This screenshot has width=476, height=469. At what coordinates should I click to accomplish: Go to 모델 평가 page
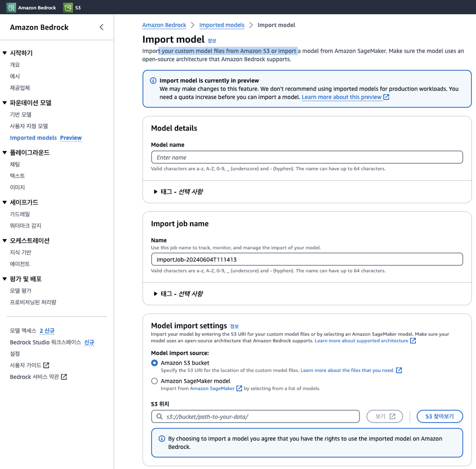coord(21,291)
